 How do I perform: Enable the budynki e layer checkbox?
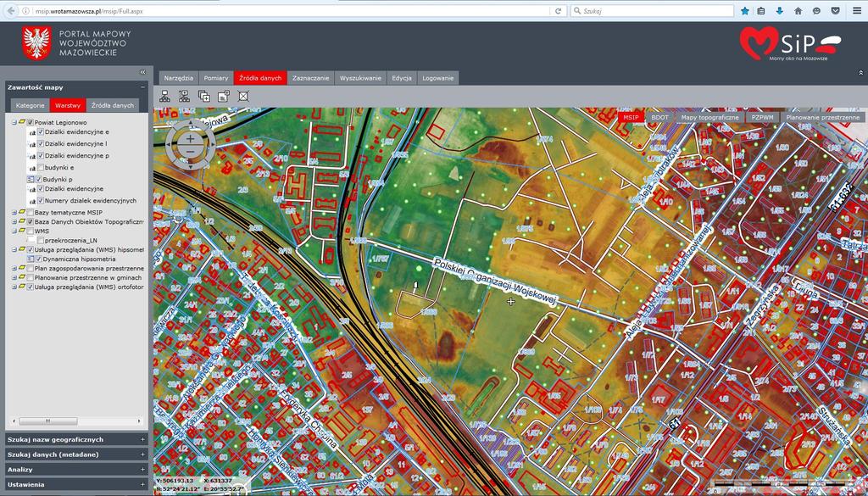[41, 167]
